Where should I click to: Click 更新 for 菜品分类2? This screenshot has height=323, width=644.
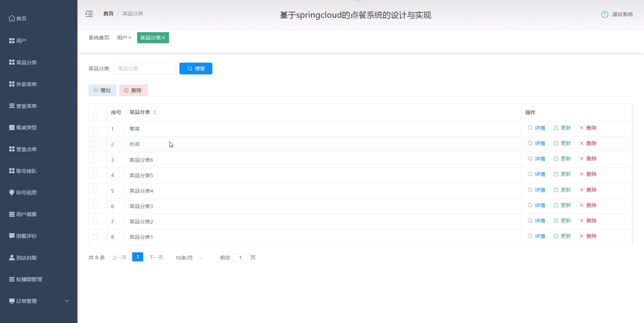click(x=562, y=221)
